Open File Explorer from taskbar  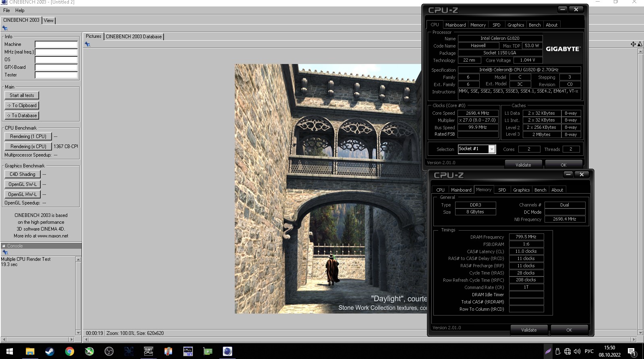(30, 351)
